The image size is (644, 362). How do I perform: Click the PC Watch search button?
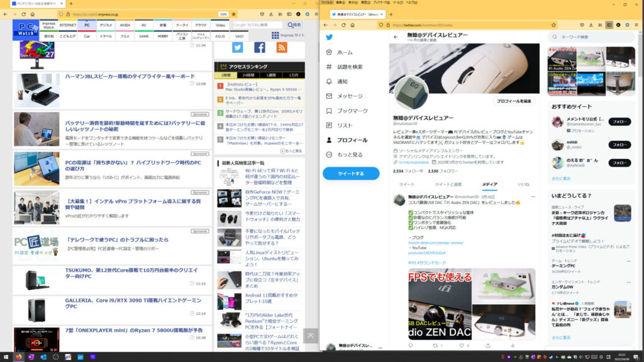tap(294, 25)
